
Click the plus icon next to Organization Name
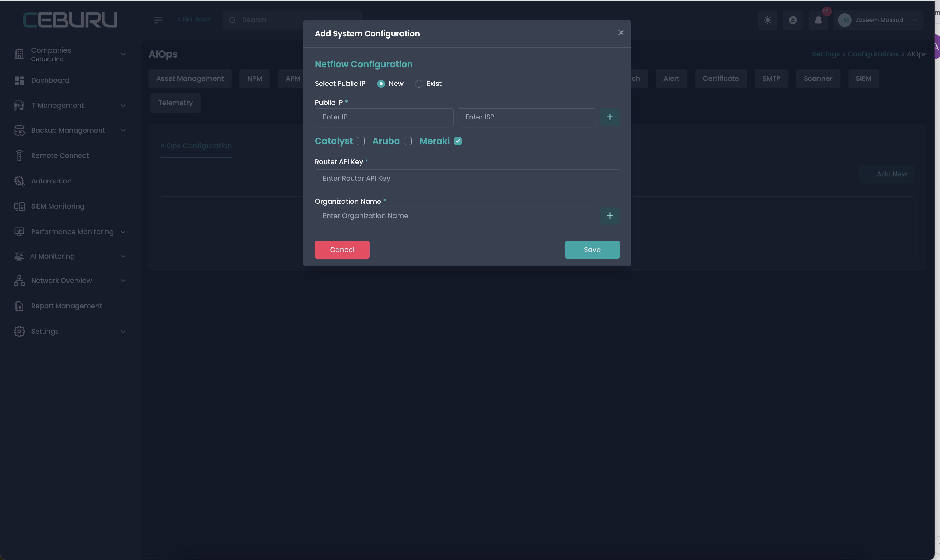pos(609,216)
